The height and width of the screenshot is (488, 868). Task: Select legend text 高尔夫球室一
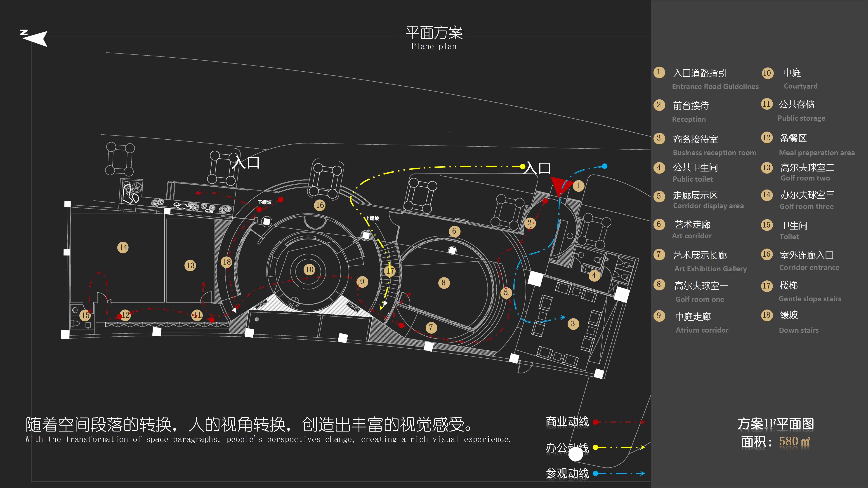tap(701, 286)
